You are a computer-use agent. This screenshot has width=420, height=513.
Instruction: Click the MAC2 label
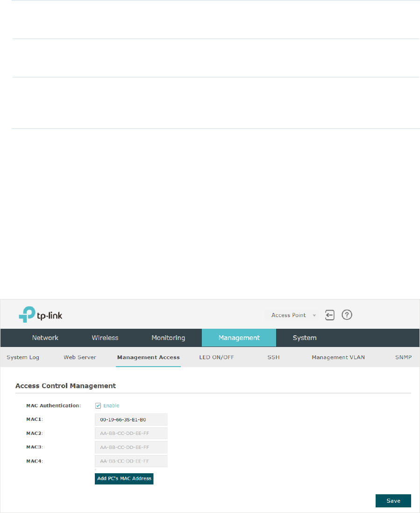(35, 433)
